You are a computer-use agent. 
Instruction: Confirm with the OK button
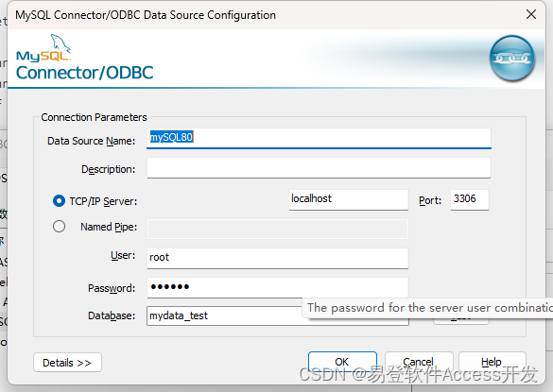point(342,362)
